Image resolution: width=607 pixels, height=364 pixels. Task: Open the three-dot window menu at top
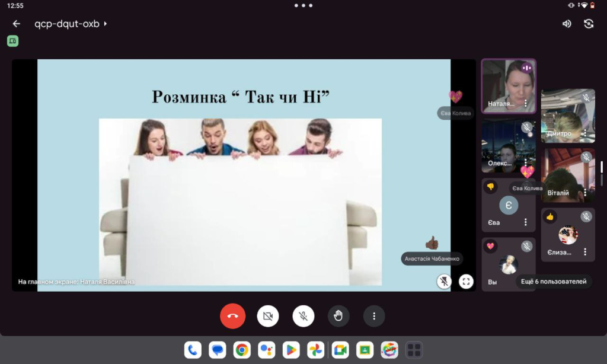pyautogui.click(x=303, y=5)
